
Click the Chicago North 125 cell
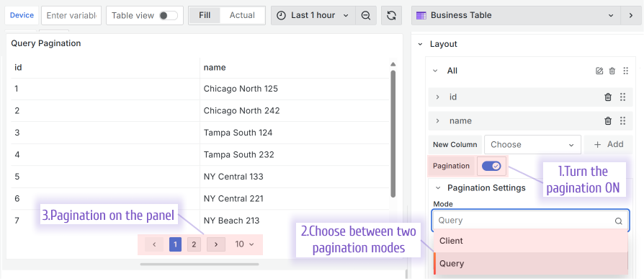pos(295,89)
